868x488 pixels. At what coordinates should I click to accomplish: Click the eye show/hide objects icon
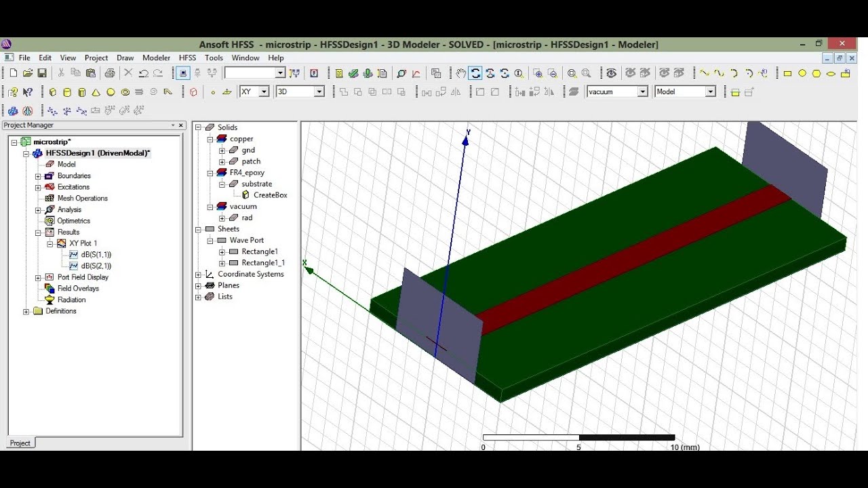[x=612, y=73]
